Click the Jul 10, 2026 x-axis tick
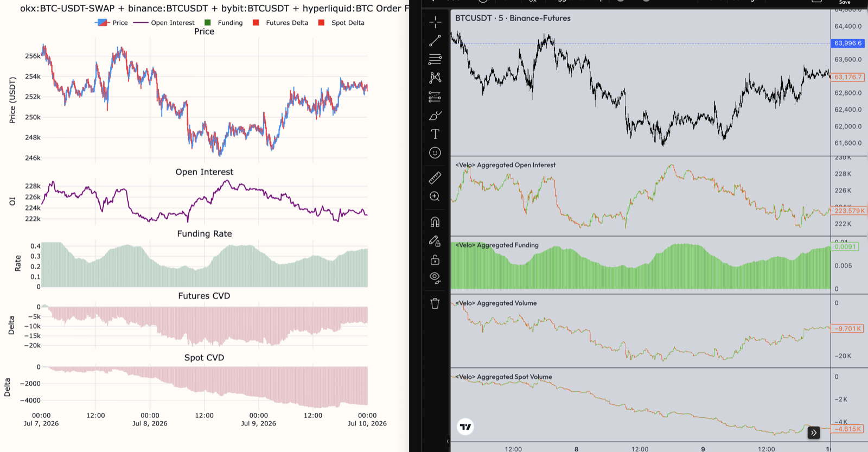 tap(367, 423)
